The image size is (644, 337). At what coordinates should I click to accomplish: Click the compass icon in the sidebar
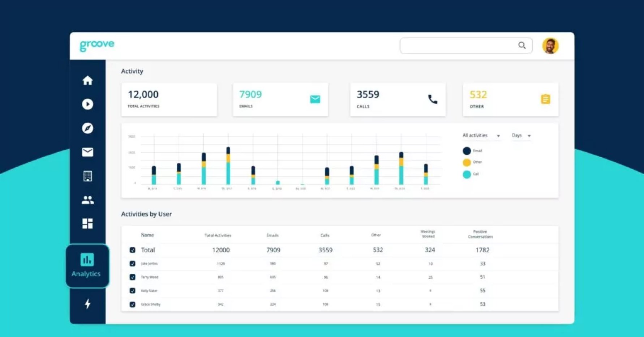[87, 128]
